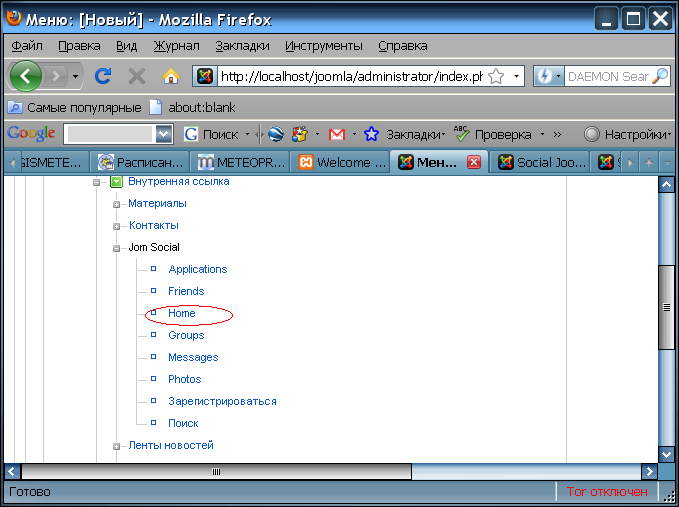Click the Закладки star in Google toolbar
This screenshot has width=679, height=507.
(371, 134)
